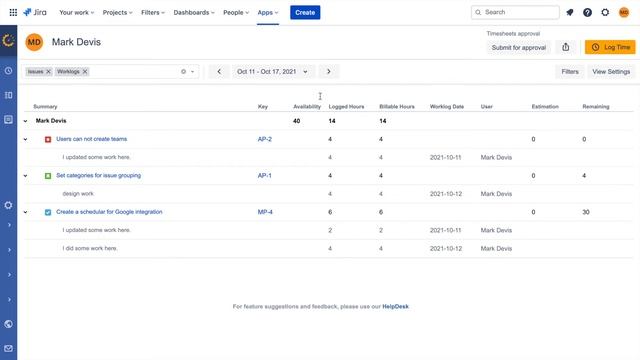640x360 pixels.
Task: Open Jira settings gear in top bar
Action: (x=605, y=13)
